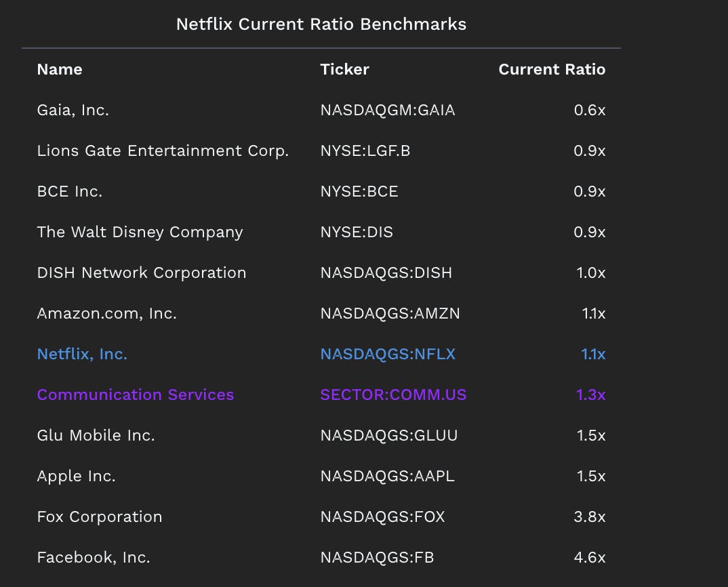The image size is (728, 587).
Task: Select the Gaia, Inc. name cell
Action: tap(73, 110)
